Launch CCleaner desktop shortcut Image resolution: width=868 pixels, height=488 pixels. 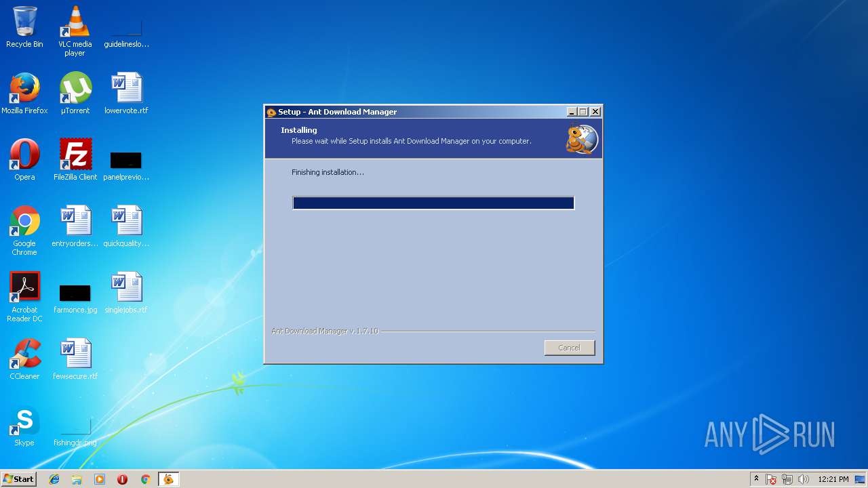point(24,359)
